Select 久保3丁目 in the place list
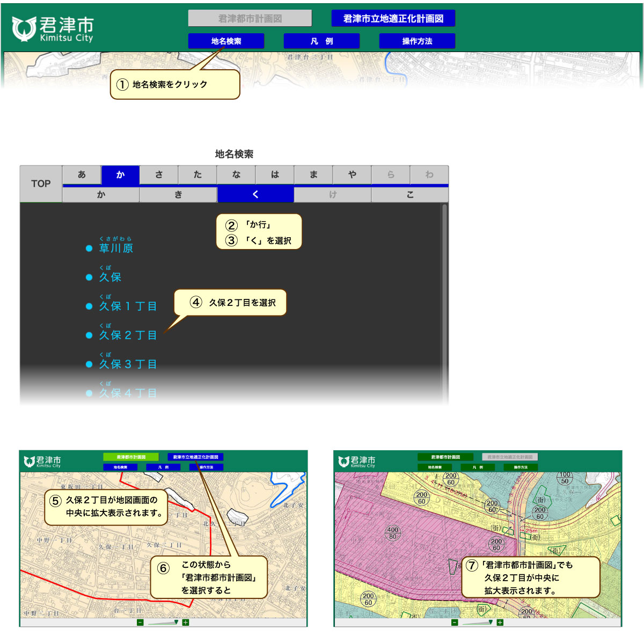The height and width of the screenshot is (644, 644). (x=128, y=364)
